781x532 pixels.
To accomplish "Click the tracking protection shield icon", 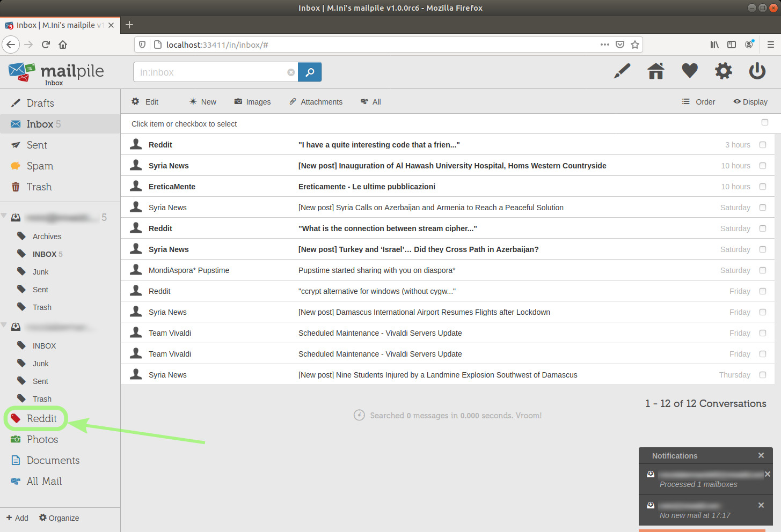I will 142,45.
